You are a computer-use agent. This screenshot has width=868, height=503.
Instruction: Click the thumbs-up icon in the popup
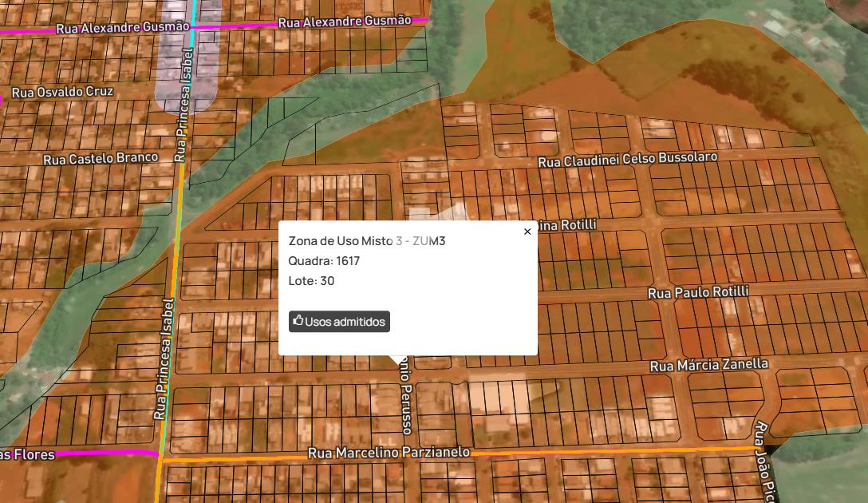[298, 321]
